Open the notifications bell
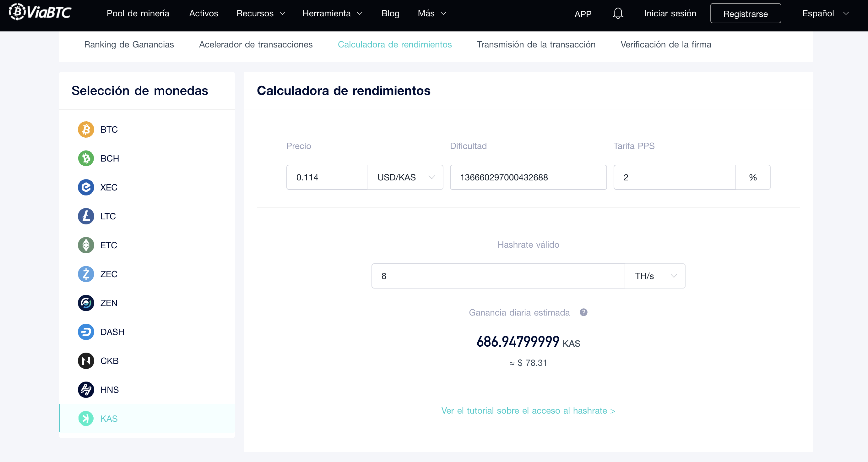This screenshot has height=462, width=868. (x=618, y=14)
